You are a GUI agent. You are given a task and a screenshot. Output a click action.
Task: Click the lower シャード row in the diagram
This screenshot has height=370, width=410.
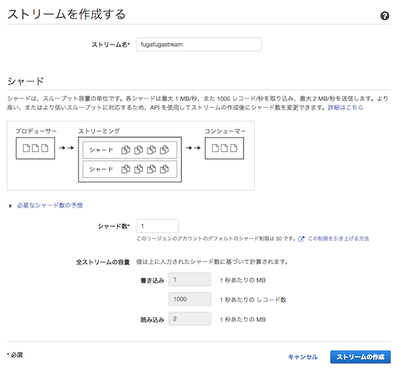130,169
